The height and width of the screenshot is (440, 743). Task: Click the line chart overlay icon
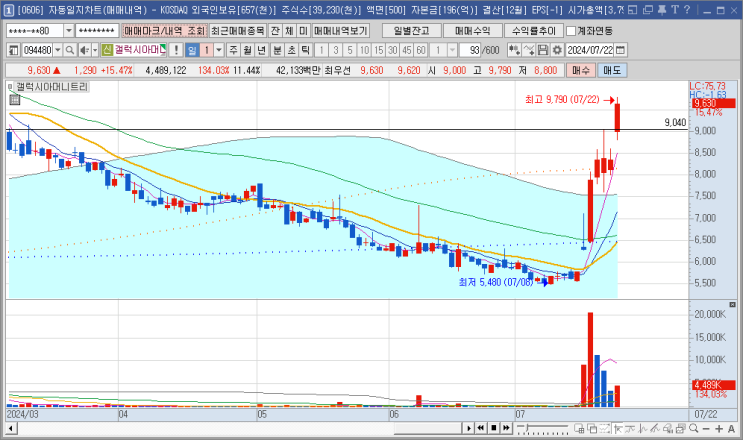tap(529, 50)
